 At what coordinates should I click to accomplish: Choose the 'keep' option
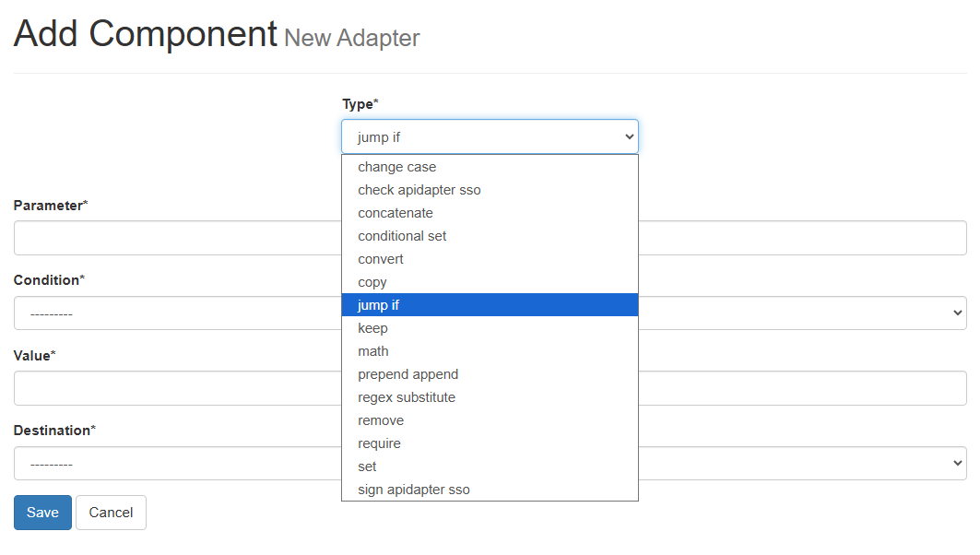pyautogui.click(x=372, y=328)
